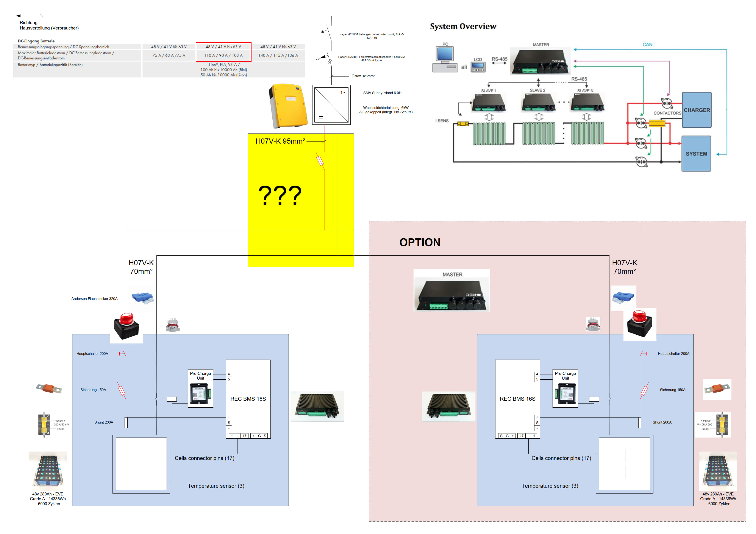Click the blue 'CAN' label

(647, 44)
